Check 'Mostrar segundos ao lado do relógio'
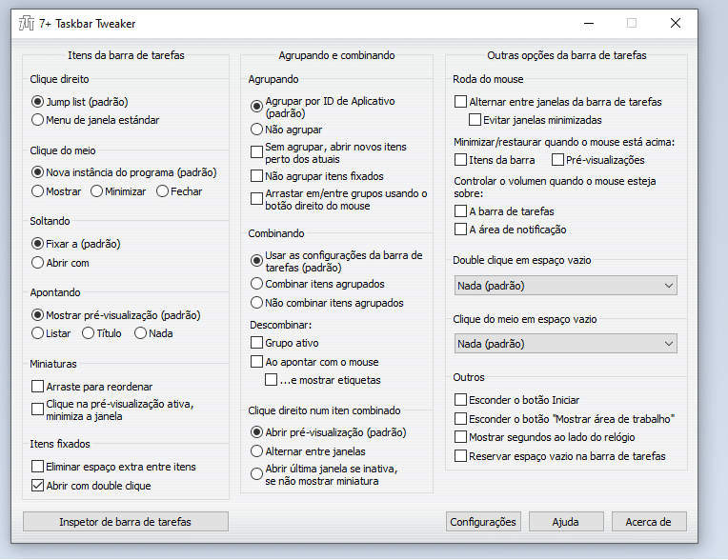The image size is (728, 560). click(x=461, y=437)
